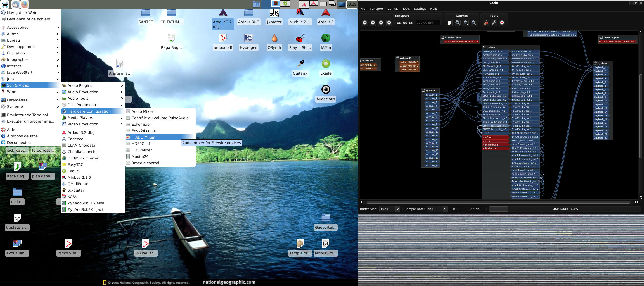This screenshot has height=286, width=644.
Task: Click the MMC in port on ardour
Action: [x=495, y=137]
